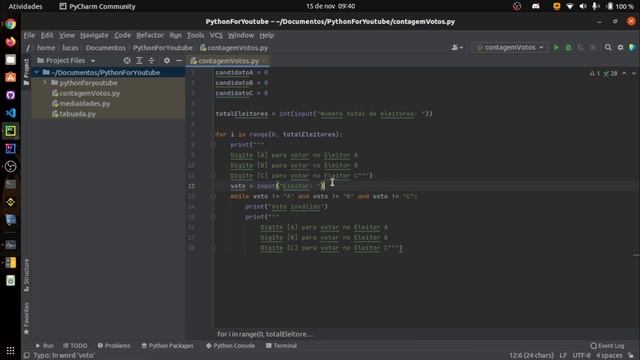This screenshot has height=360, width=640.
Task: Select contagemVotos.py in the project tree
Action: (x=89, y=93)
